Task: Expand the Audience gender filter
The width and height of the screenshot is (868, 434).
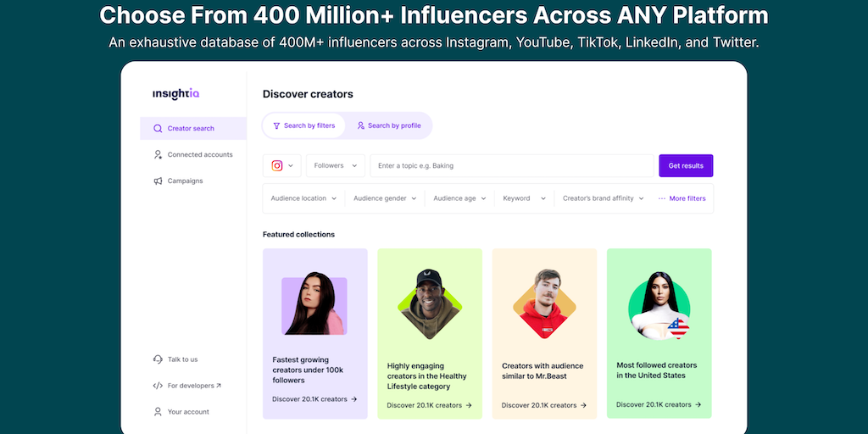Action: [386, 198]
